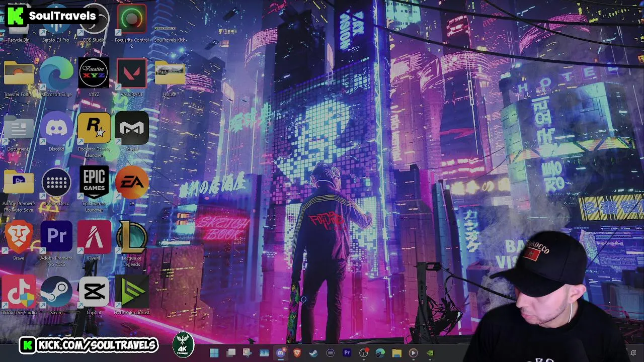Open Premiere Pro from the taskbar
This screenshot has width=644, height=362.
tap(347, 353)
